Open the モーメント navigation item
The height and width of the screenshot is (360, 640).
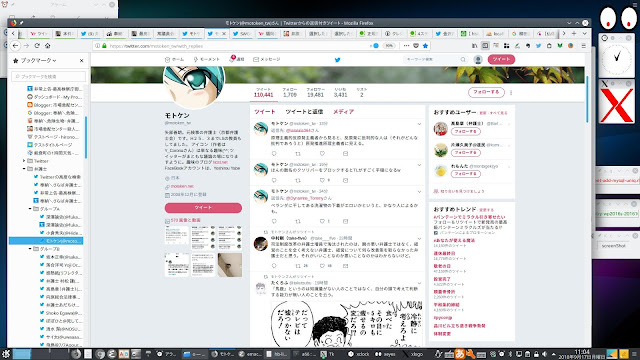coord(207,60)
